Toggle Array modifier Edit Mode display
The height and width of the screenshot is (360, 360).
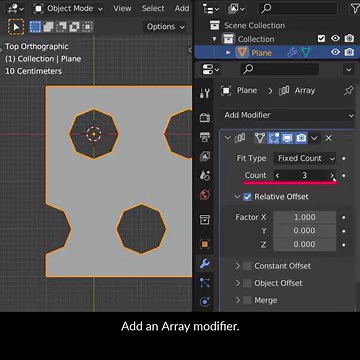click(x=273, y=138)
